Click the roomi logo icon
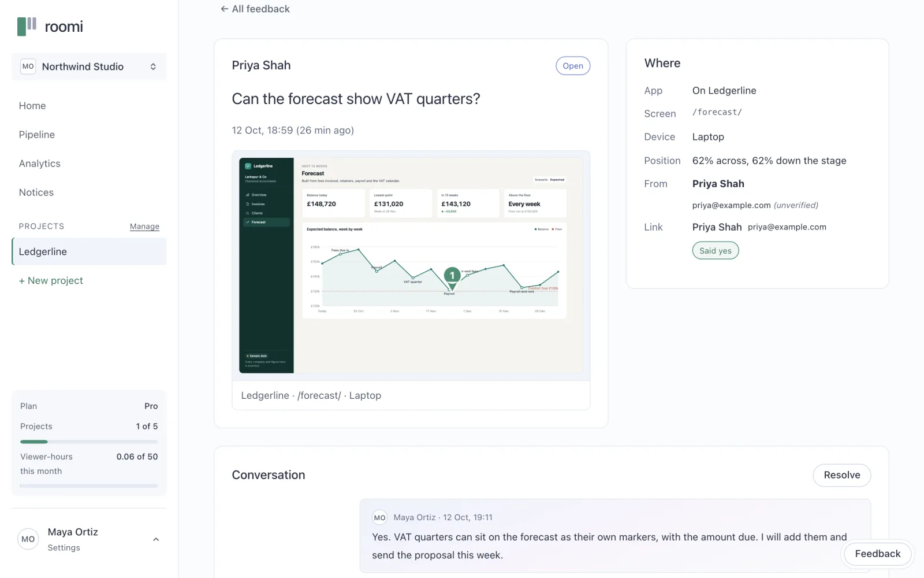The height and width of the screenshot is (578, 924). coord(27,26)
